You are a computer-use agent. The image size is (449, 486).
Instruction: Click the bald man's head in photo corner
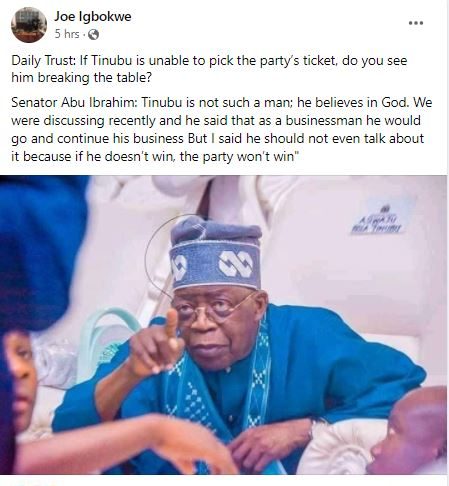[x=413, y=430]
